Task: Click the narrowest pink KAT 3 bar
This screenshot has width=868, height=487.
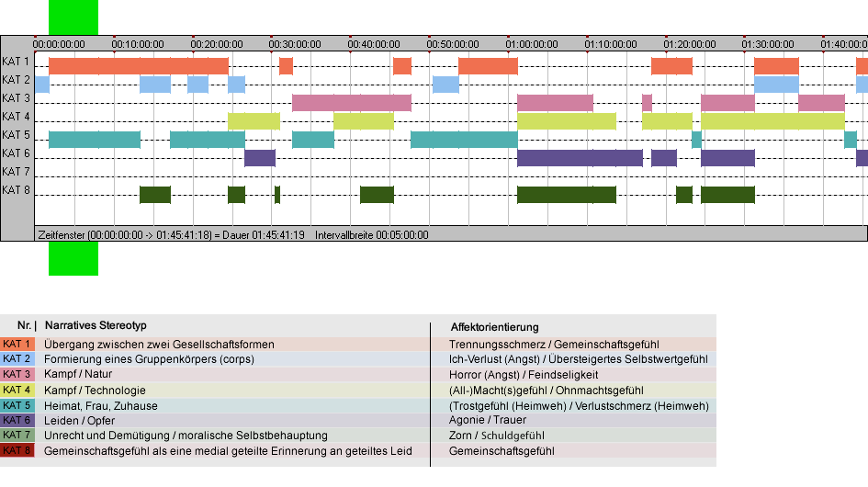Action: (x=647, y=103)
